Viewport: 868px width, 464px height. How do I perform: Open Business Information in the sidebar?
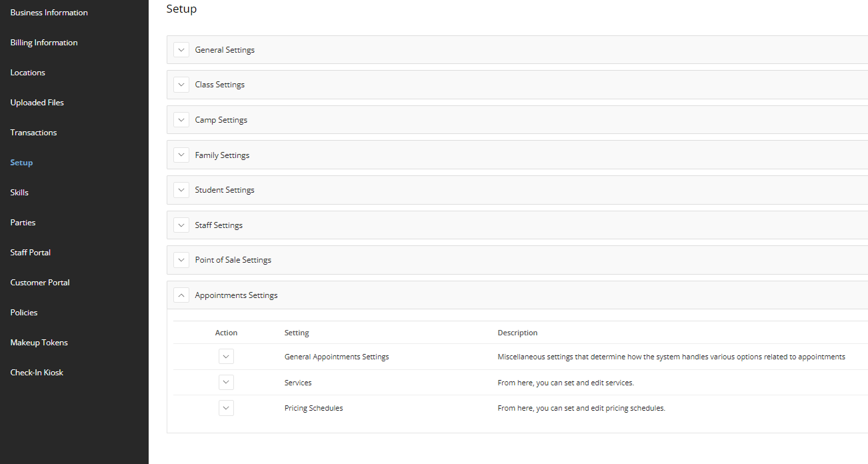click(49, 13)
